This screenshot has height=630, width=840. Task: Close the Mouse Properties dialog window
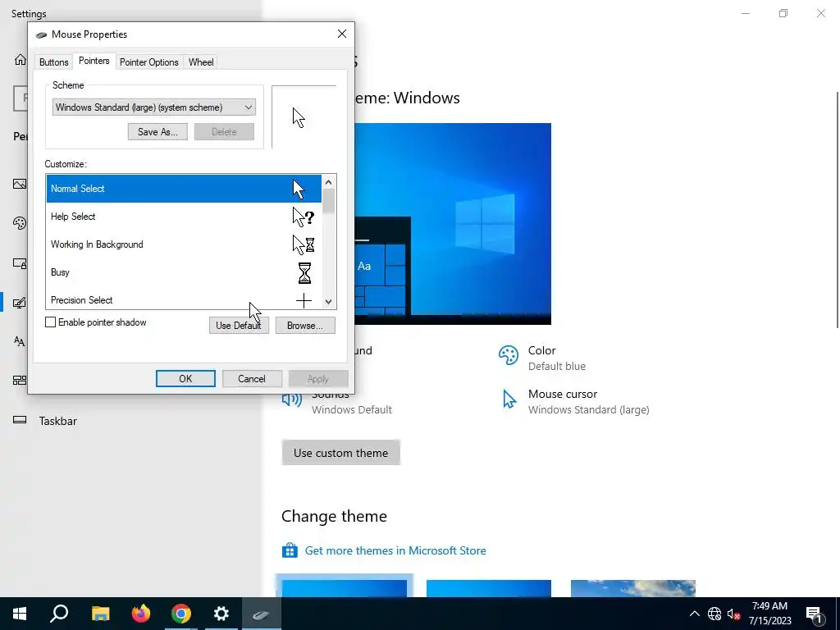tap(342, 34)
